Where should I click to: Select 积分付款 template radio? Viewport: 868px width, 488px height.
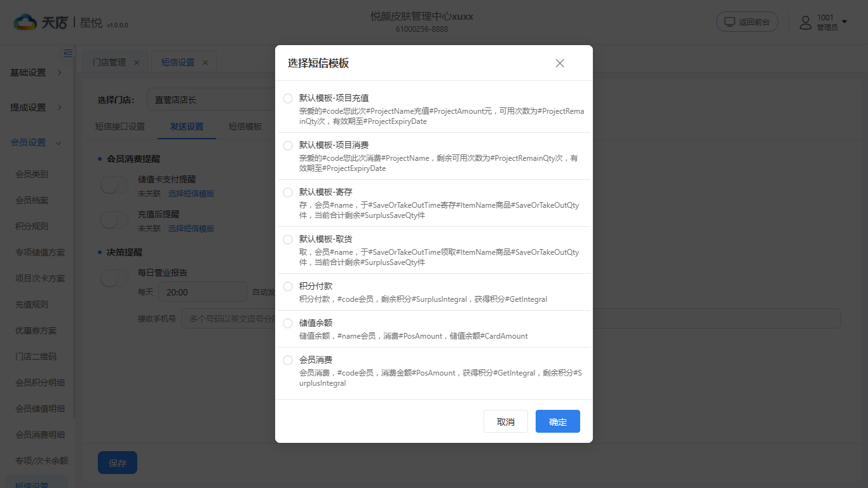288,287
